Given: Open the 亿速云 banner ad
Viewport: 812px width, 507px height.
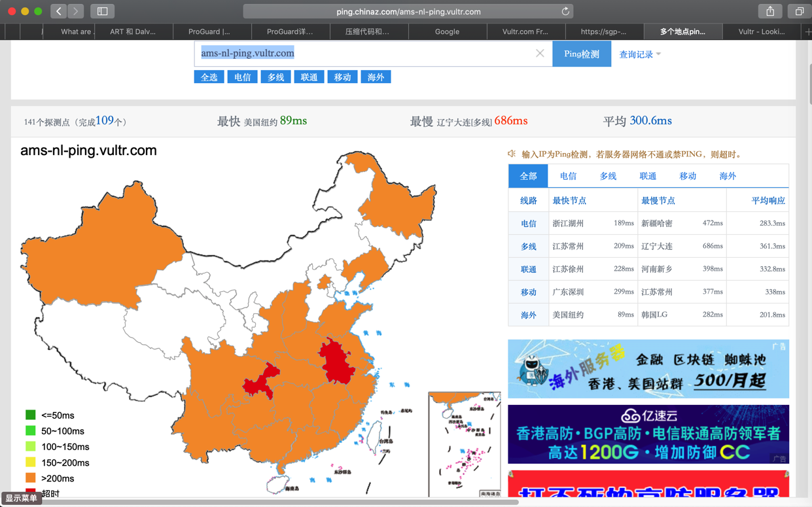Looking at the screenshot, I should click(648, 434).
